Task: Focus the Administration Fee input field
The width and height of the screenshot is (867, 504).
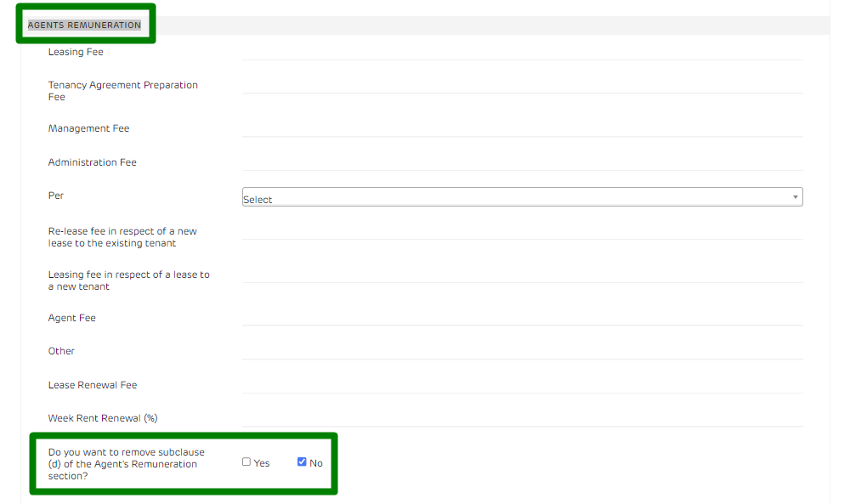Action: (523, 162)
